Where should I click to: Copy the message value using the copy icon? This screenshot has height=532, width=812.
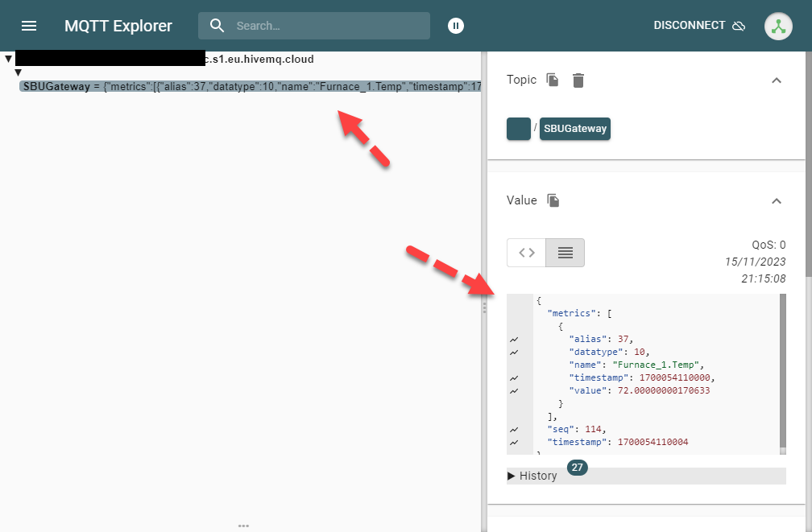[552, 200]
